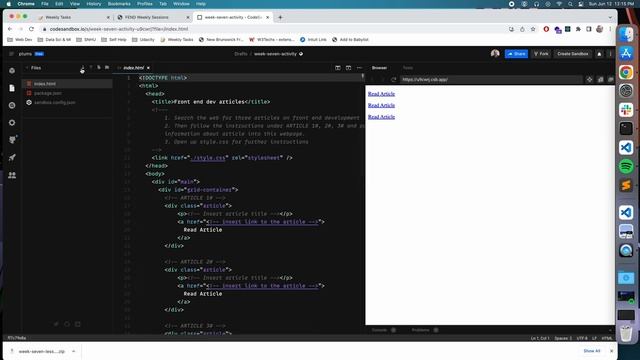Open the History menu

(x=93, y=4)
